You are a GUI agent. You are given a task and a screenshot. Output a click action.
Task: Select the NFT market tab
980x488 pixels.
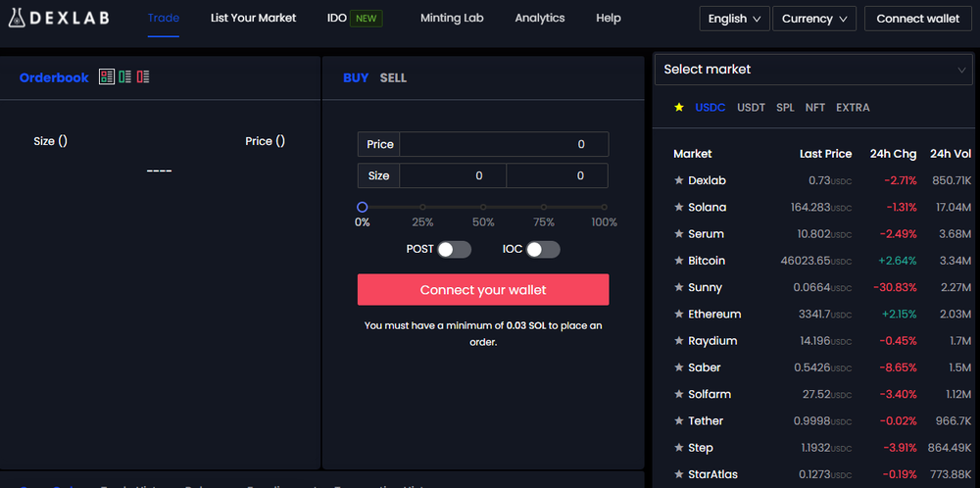coord(815,108)
